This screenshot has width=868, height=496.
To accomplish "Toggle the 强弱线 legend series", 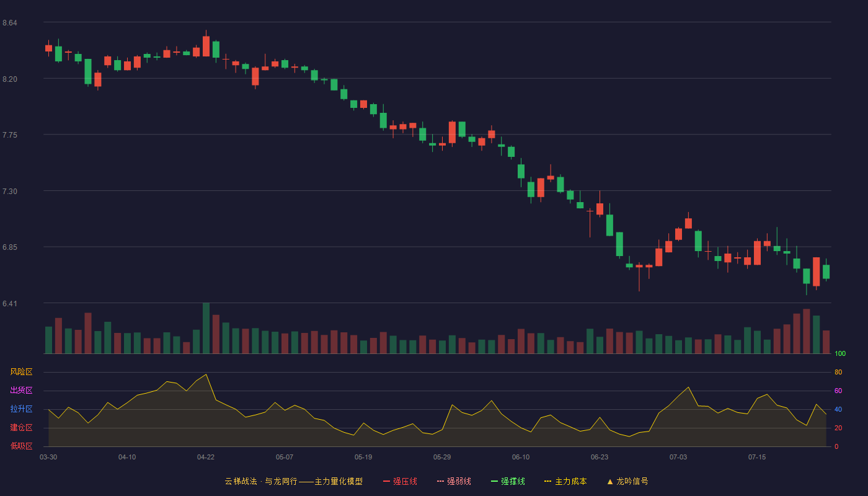I will click(454, 481).
